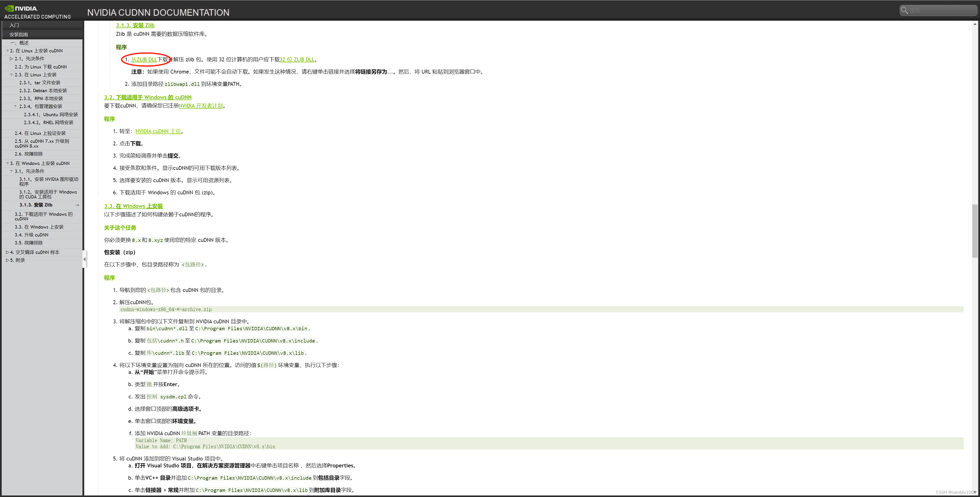Open '2.3.3。RPM 本地安装' entry
This screenshot has height=497, width=980.
(41, 99)
